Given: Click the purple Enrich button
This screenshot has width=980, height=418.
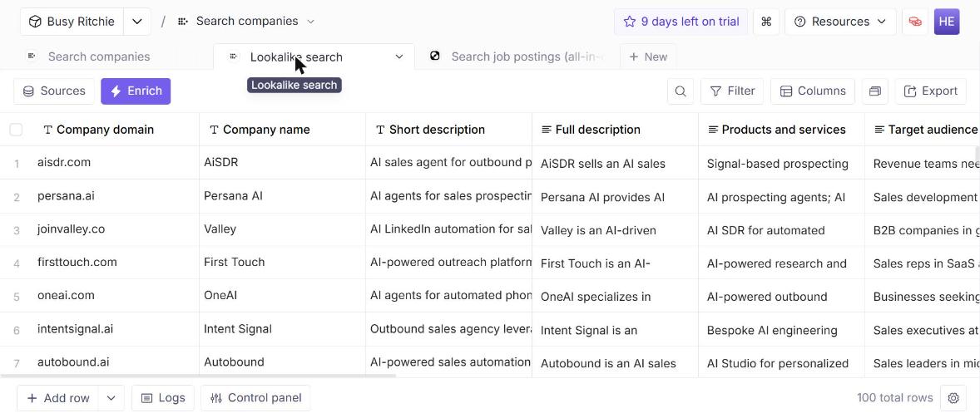Looking at the screenshot, I should pyautogui.click(x=136, y=91).
